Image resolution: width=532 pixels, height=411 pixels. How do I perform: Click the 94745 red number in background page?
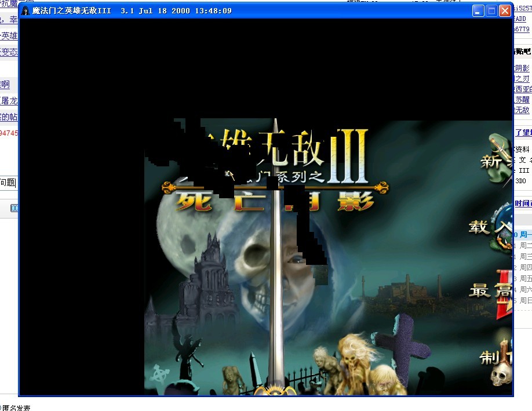(9, 133)
